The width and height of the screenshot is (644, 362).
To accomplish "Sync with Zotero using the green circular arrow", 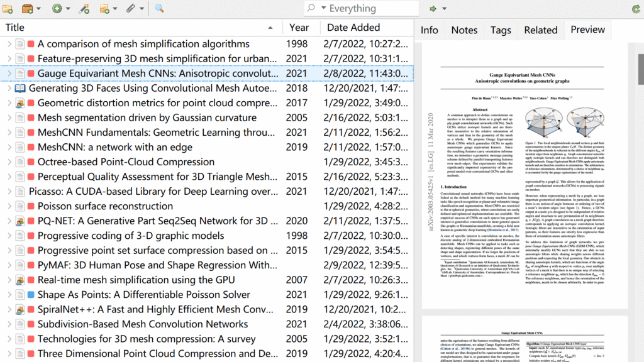I will tap(636, 9).
